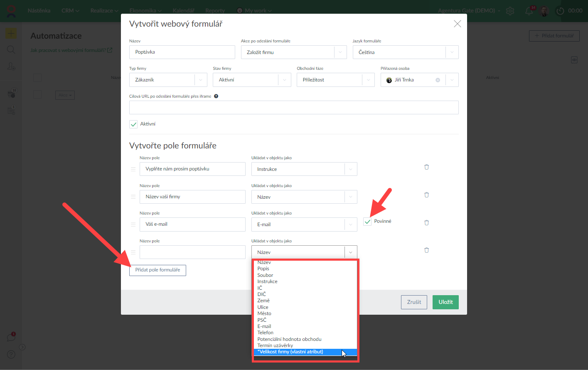The image size is (588, 370).
Task: Open the Obchodní fáze Příležitost dropdown
Action: coord(368,80)
